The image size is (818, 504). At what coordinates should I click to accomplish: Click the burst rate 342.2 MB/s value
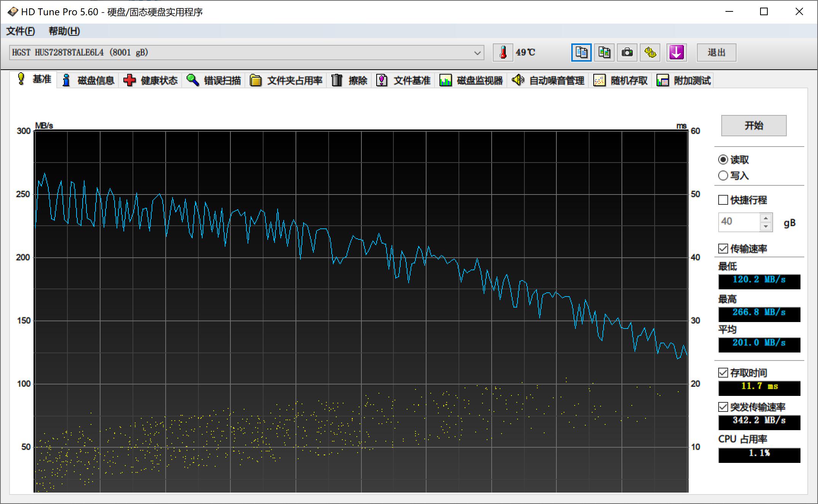click(759, 422)
